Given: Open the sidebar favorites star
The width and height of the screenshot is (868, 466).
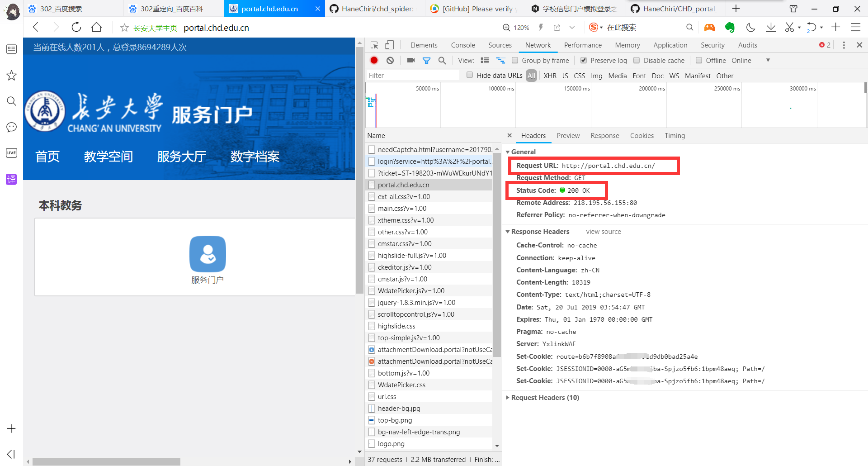Looking at the screenshot, I should pyautogui.click(x=11, y=75).
